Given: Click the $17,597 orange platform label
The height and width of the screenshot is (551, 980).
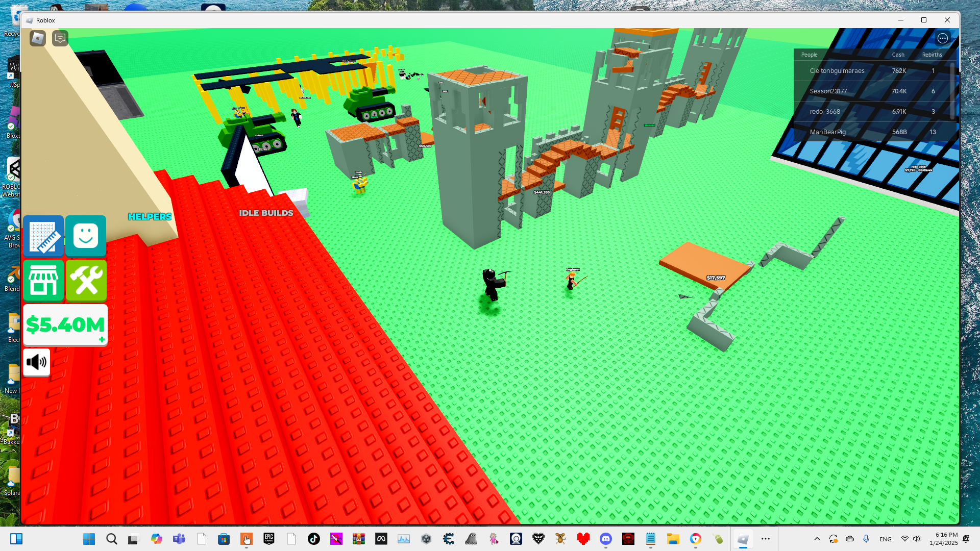Looking at the screenshot, I should pos(716,278).
